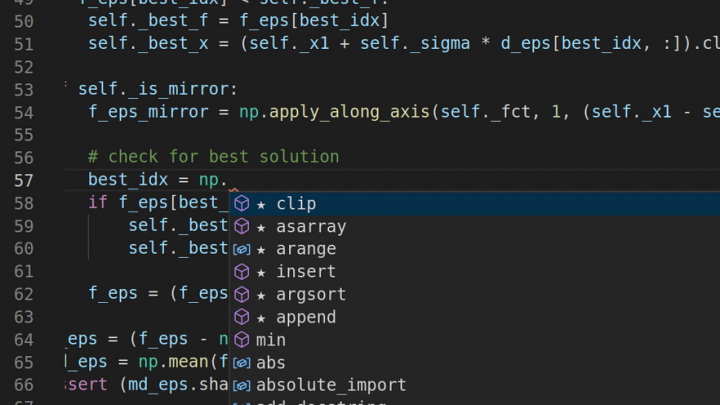Click the cube icon beside clip suggestion

click(x=241, y=204)
